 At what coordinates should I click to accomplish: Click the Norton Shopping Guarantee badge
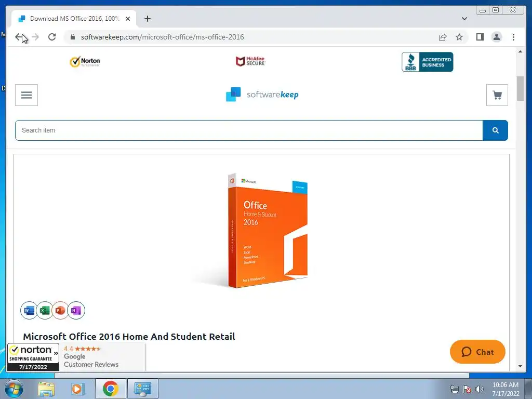coord(33,357)
